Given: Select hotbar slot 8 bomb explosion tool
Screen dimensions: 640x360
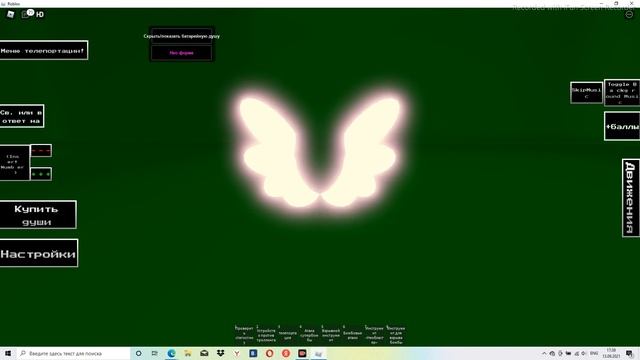Looking at the screenshot, I should tap(396, 335).
